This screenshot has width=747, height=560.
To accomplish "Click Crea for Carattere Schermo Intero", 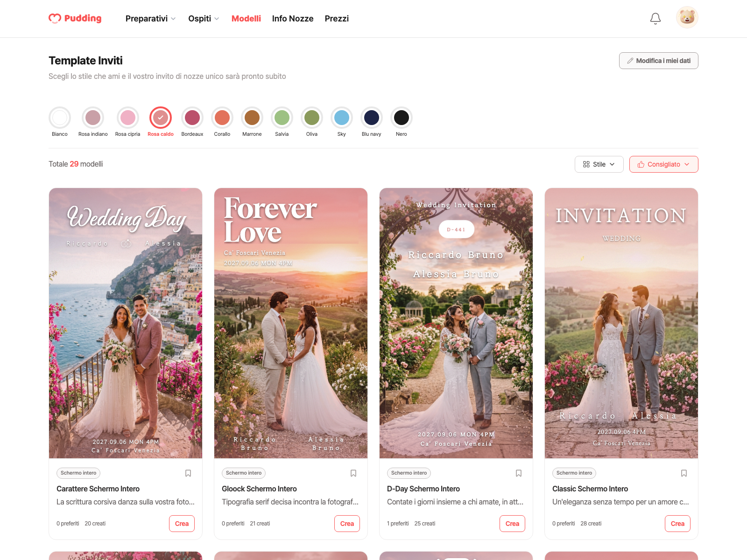I will (x=182, y=524).
